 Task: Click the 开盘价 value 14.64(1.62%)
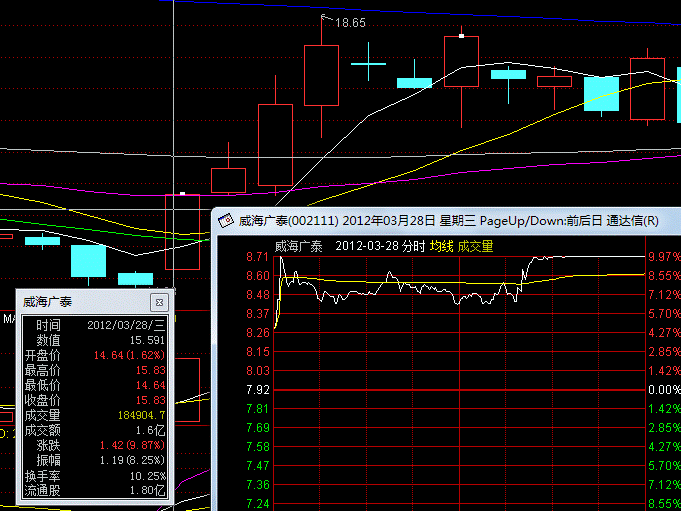point(129,355)
